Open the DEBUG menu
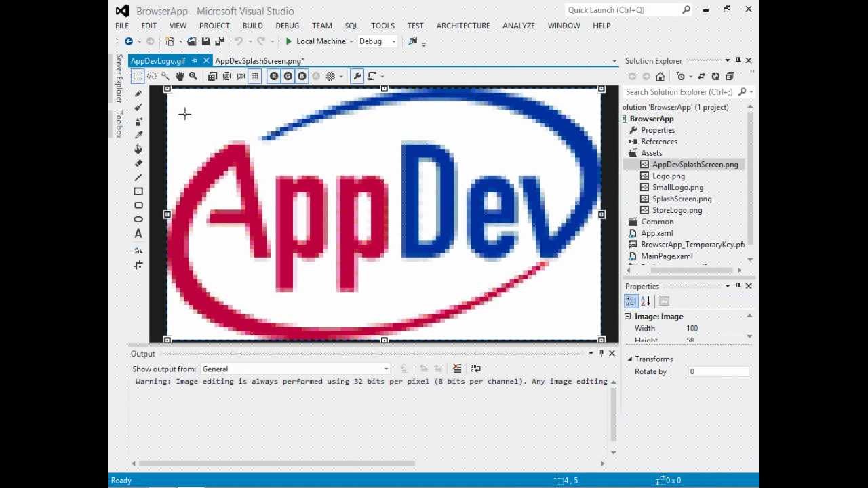Screen dimensions: 868x488 (287, 26)
